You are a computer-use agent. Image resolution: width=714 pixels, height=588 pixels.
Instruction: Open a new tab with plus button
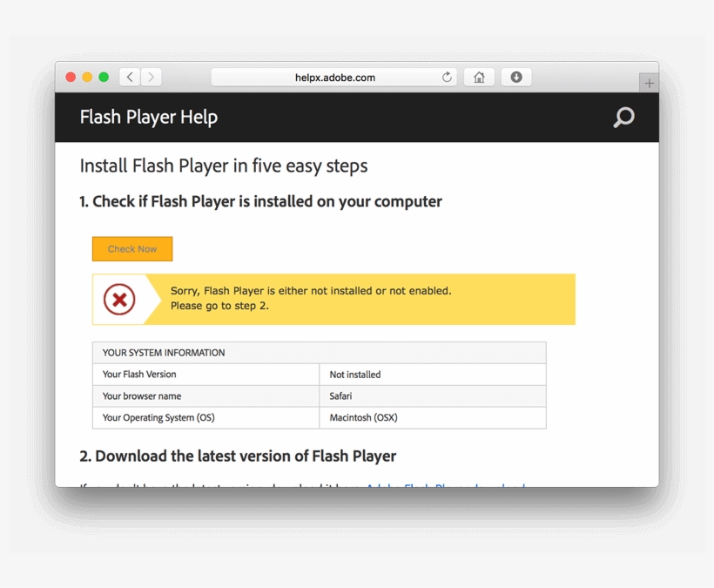pyautogui.click(x=649, y=83)
